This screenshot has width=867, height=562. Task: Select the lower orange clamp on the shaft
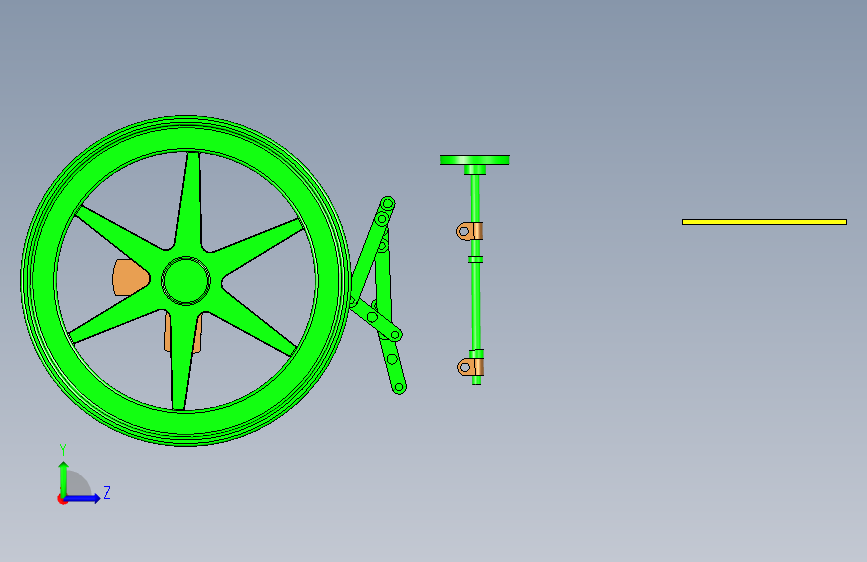pos(471,367)
